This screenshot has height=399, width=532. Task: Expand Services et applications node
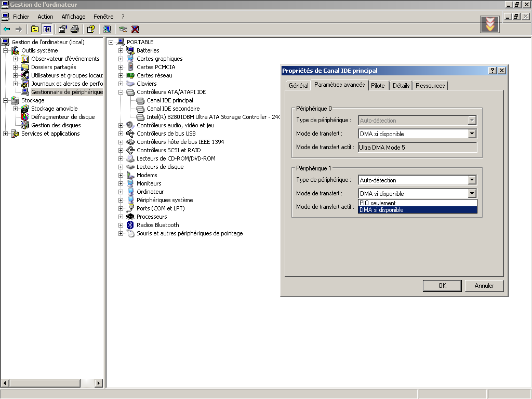click(5, 134)
